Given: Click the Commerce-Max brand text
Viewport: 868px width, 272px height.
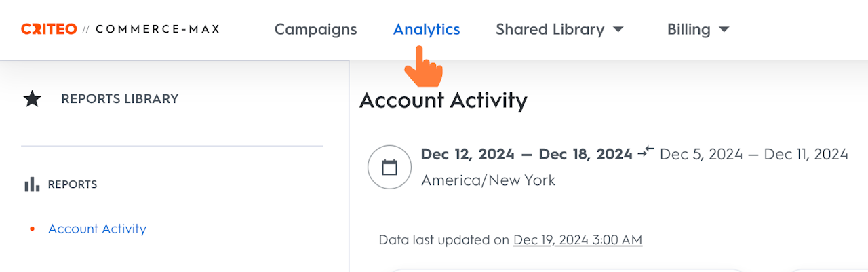Looking at the screenshot, I should point(157,29).
